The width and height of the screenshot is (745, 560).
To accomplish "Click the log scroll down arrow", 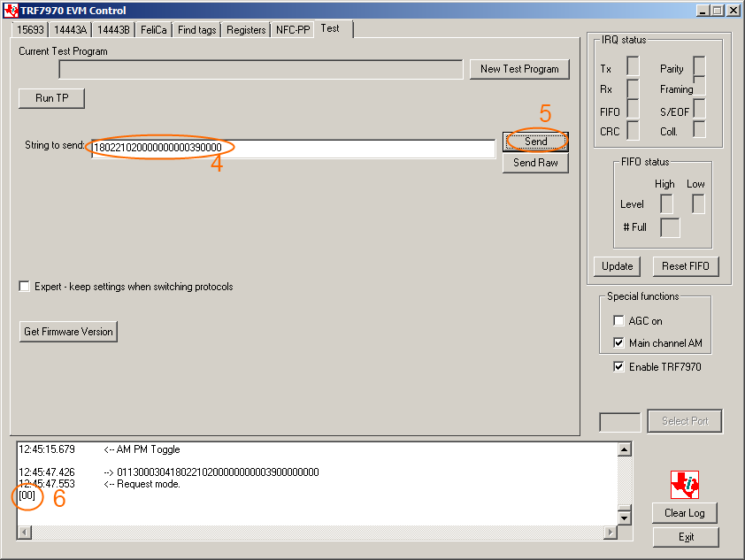I will click(625, 518).
